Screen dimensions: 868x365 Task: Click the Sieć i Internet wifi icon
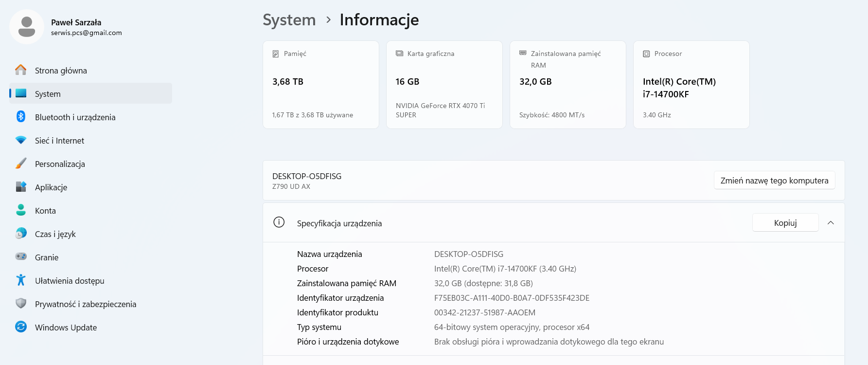(21, 140)
